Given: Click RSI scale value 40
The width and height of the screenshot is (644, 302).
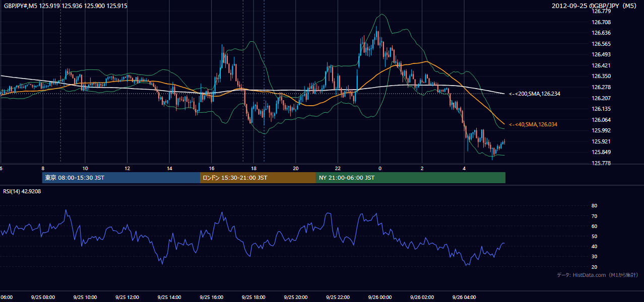Looking at the screenshot, I should point(594,246).
